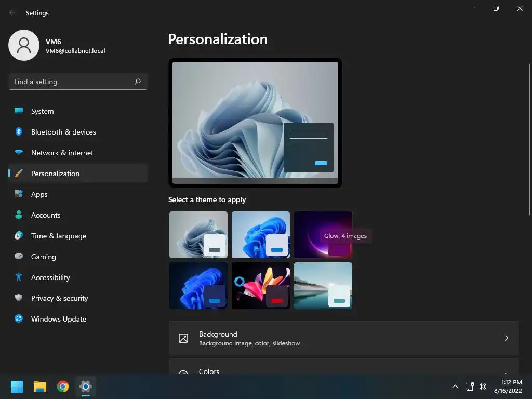Apply the dark blue bloom theme
Image resolution: width=532 pixels, height=399 pixels.
pyautogui.click(x=198, y=286)
